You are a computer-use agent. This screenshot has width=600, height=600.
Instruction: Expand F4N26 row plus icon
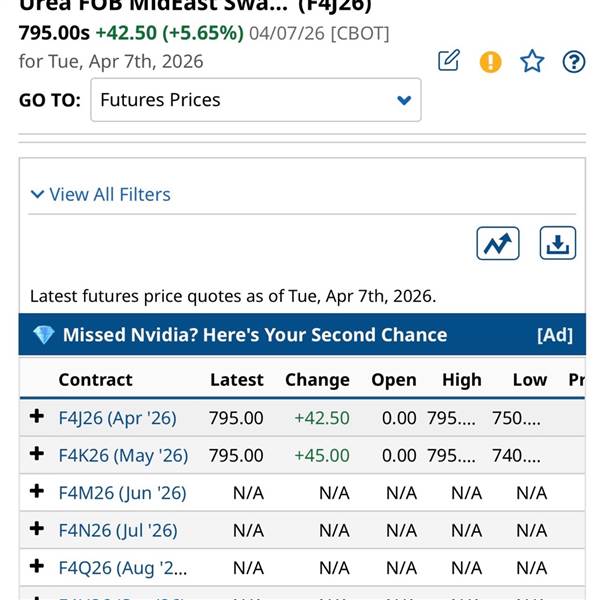(37, 529)
